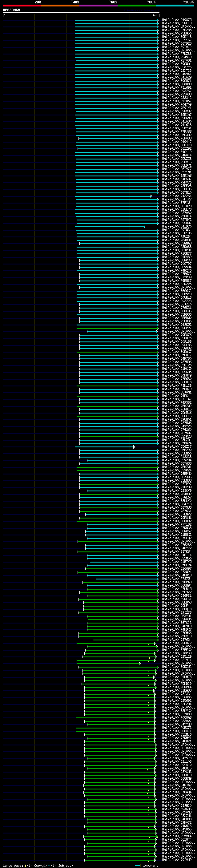Select hit label UniRef100_A9TWG4

[x=176, y=230]
